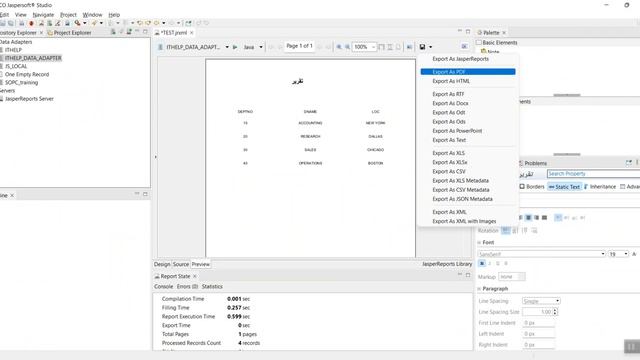Click the save/export disk icon in preview toolbar

coord(422,47)
